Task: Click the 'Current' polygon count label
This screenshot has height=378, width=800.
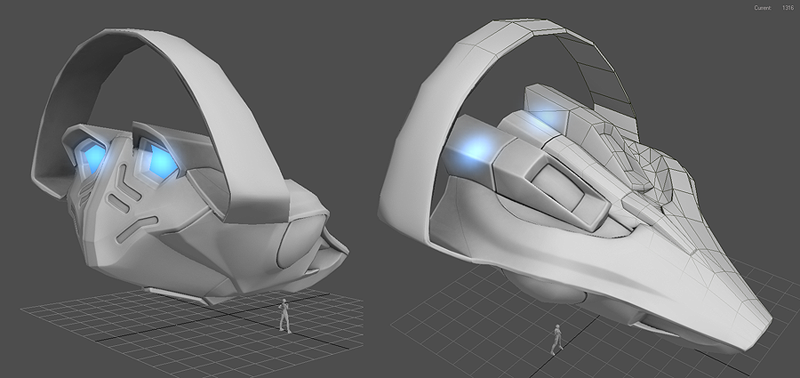Action: click(x=762, y=8)
